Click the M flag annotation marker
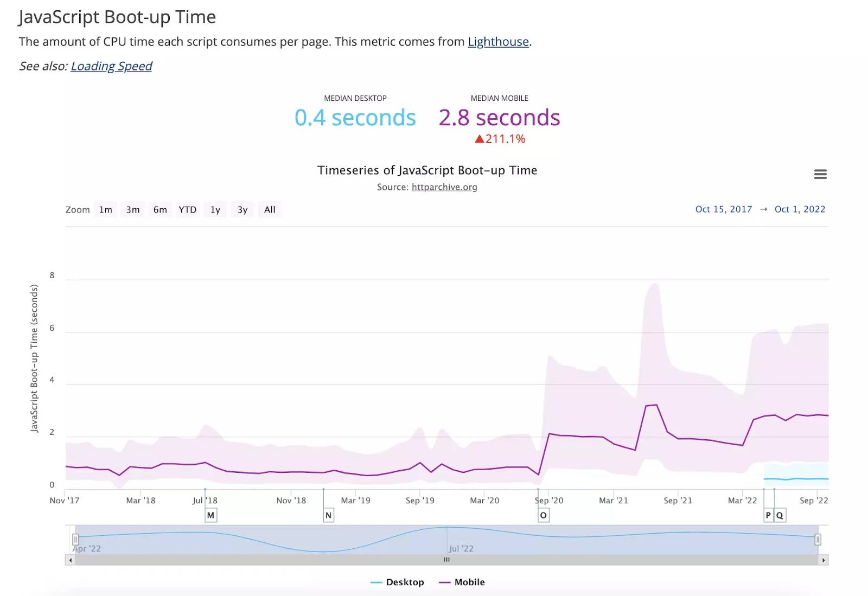 tap(210, 515)
